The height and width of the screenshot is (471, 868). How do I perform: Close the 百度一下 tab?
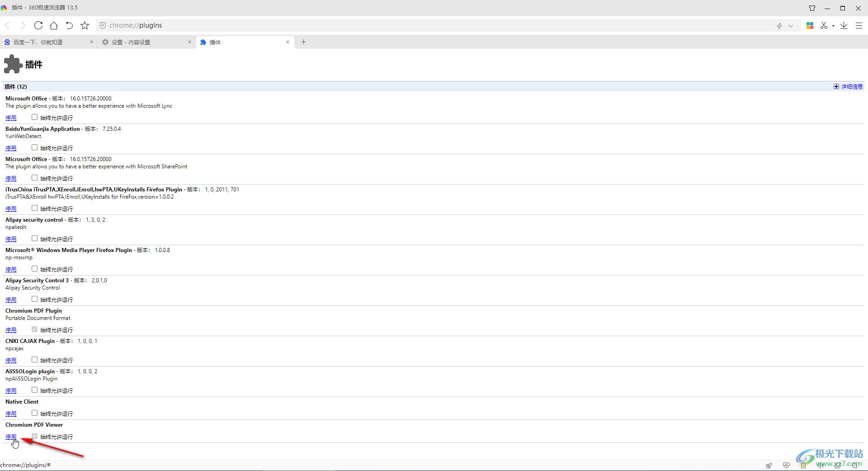tap(91, 42)
